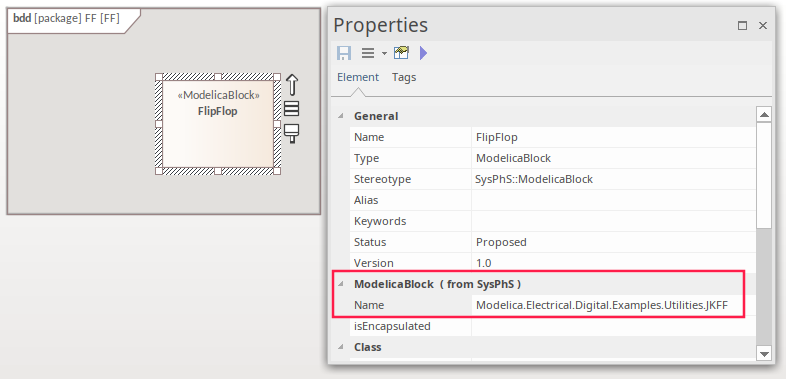Click the properties dialog icon in the toolbar

[402, 53]
